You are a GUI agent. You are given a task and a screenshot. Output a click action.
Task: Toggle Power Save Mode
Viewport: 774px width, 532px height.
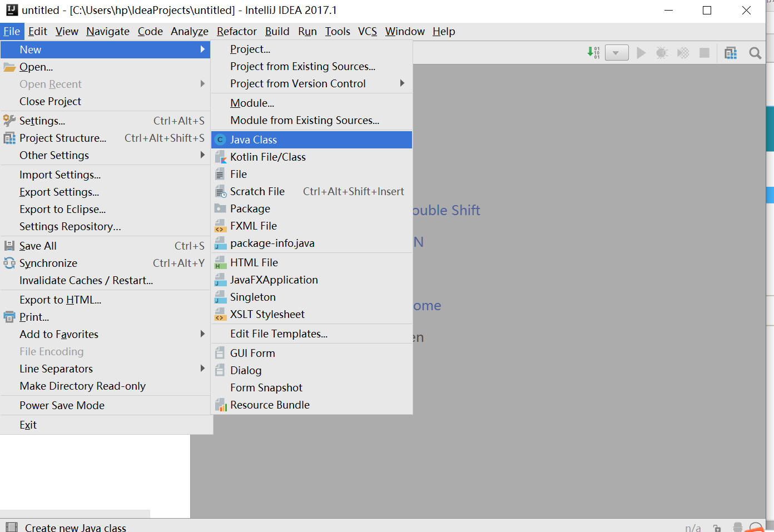(x=106, y=405)
